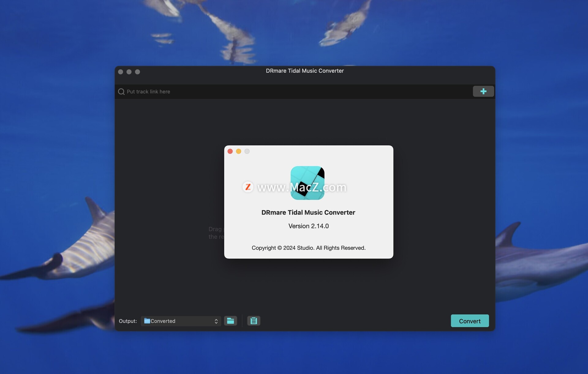Viewport: 588px width, 374px height.
Task: Click the 'Version 2.14.0' text
Action: (308, 226)
